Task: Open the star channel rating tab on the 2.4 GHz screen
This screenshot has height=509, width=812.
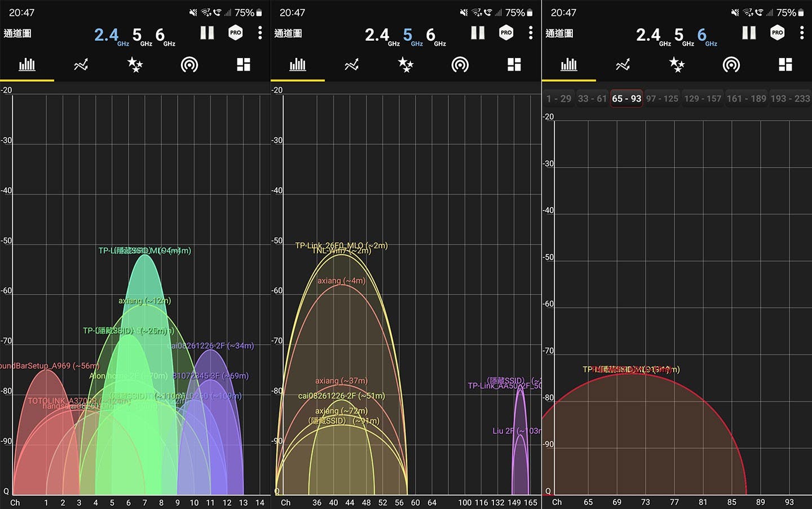Action: 135,65
